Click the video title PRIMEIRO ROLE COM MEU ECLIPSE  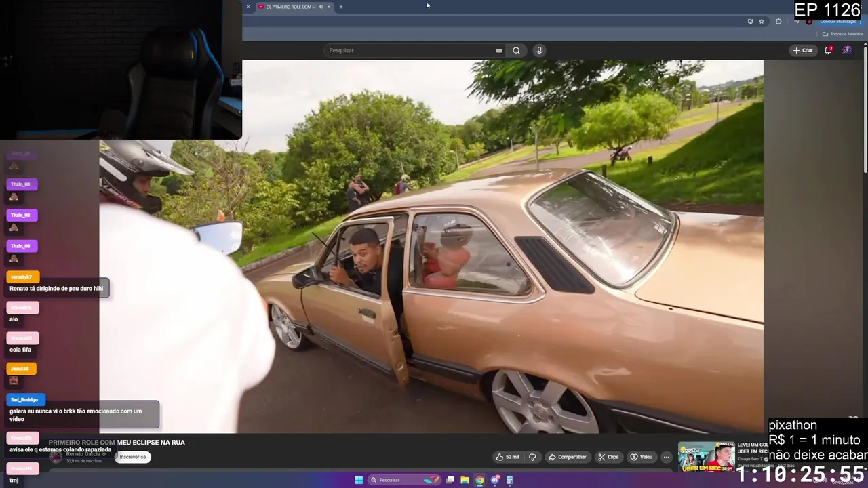coord(117,442)
